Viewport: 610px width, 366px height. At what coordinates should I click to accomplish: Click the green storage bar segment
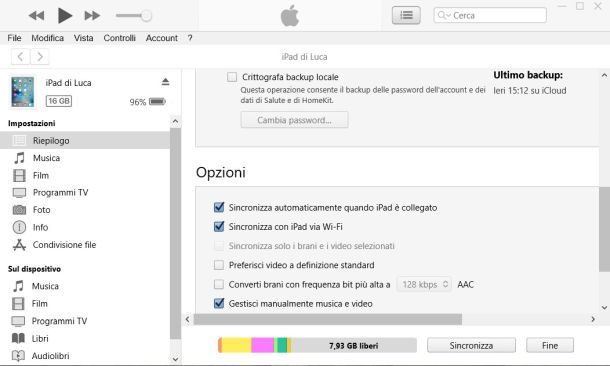282,345
